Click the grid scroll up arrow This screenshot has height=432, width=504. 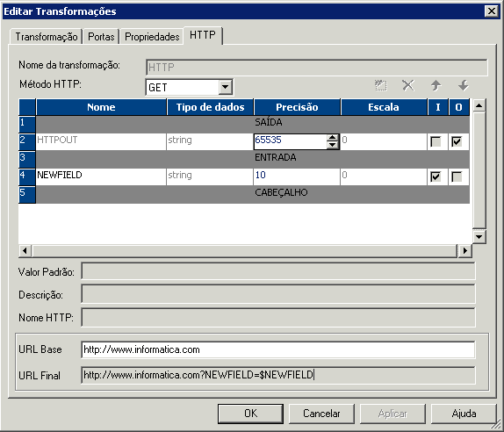(479, 105)
